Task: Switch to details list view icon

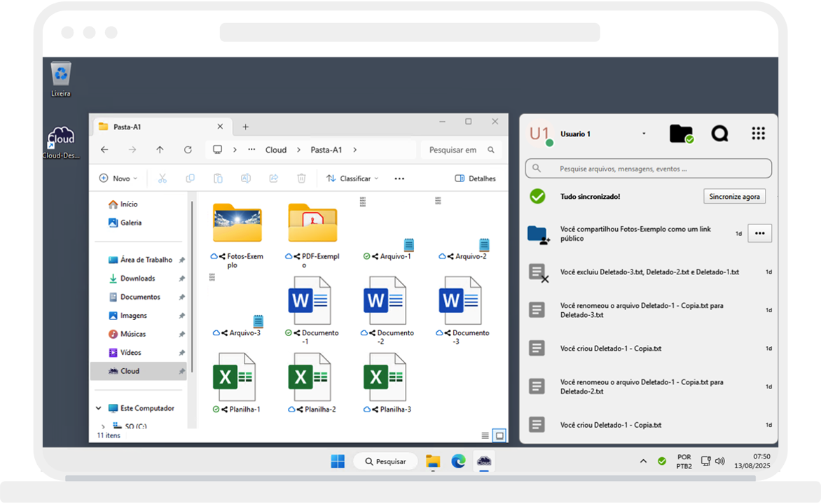Action: [485, 435]
